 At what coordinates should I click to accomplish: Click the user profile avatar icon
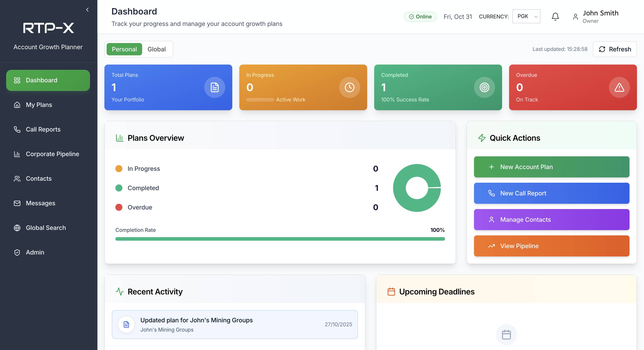coord(575,17)
